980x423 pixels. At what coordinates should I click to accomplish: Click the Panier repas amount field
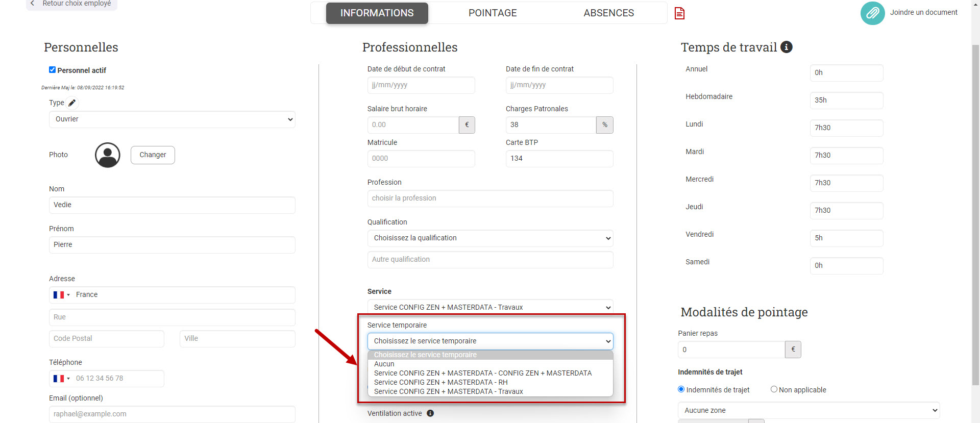[x=731, y=350]
